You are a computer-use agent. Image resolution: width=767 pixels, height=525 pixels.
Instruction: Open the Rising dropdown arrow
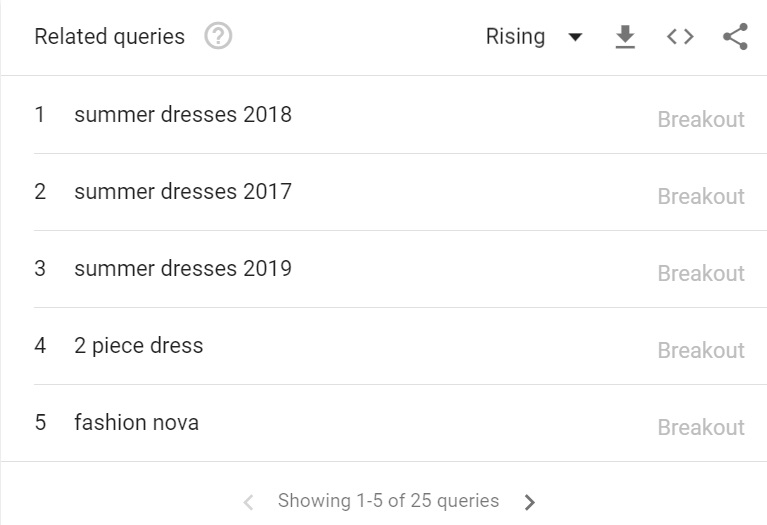(575, 37)
